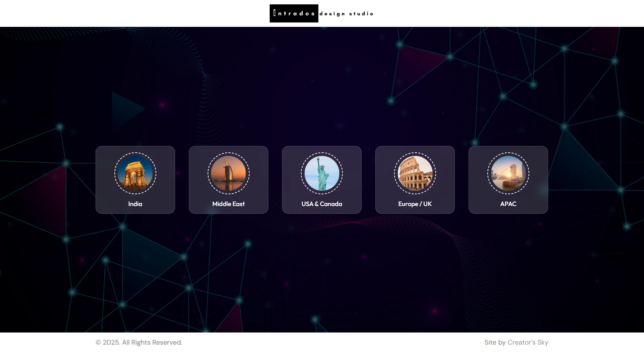Visit the Creator's Sky footer link
644x353 pixels.
pyautogui.click(x=528, y=342)
